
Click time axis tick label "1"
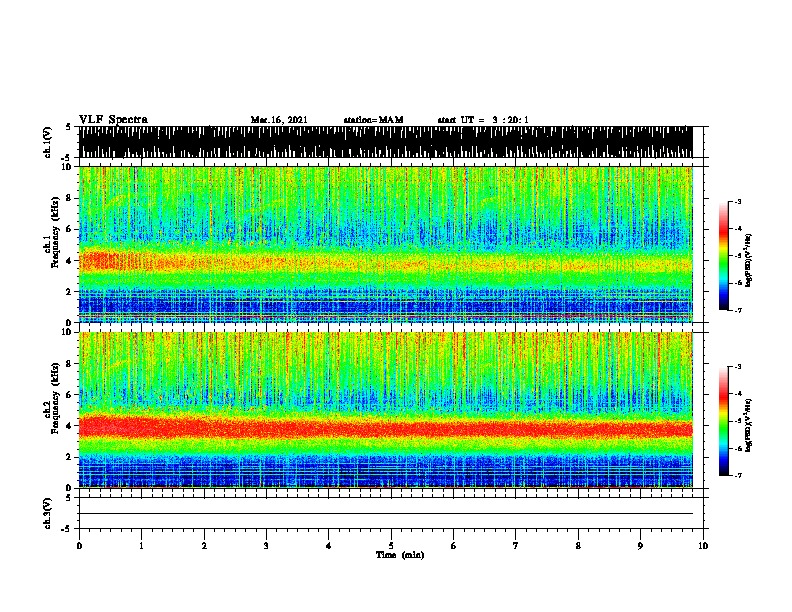141,546
